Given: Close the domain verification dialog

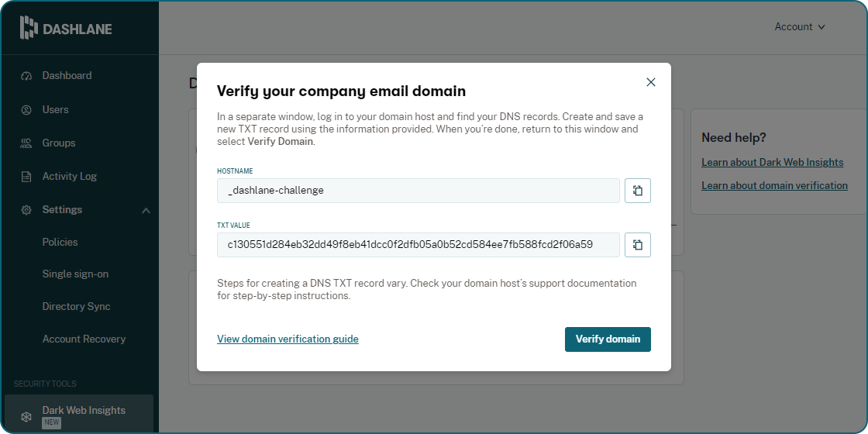Looking at the screenshot, I should [651, 82].
